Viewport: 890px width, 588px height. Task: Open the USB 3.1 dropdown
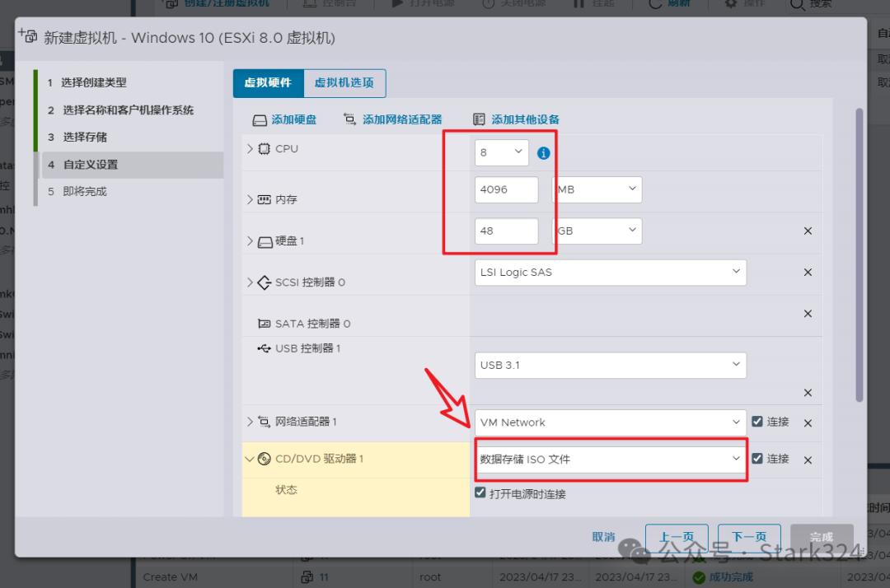pyautogui.click(x=610, y=365)
